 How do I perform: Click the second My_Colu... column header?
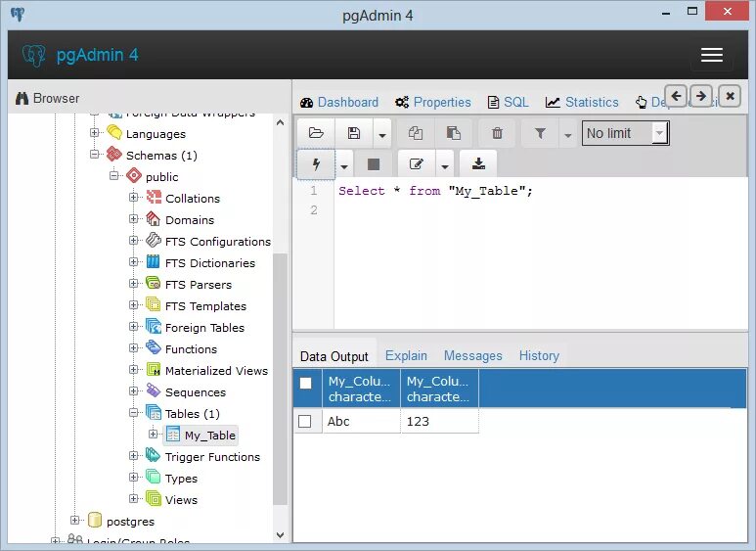439,389
